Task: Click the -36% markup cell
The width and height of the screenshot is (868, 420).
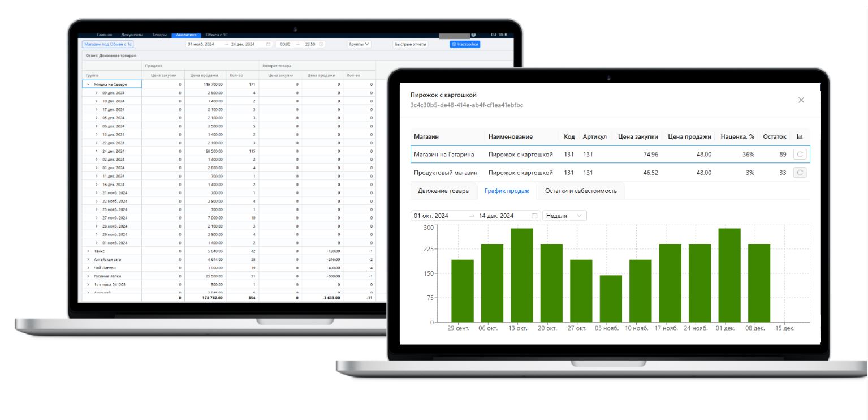Action: [746, 154]
